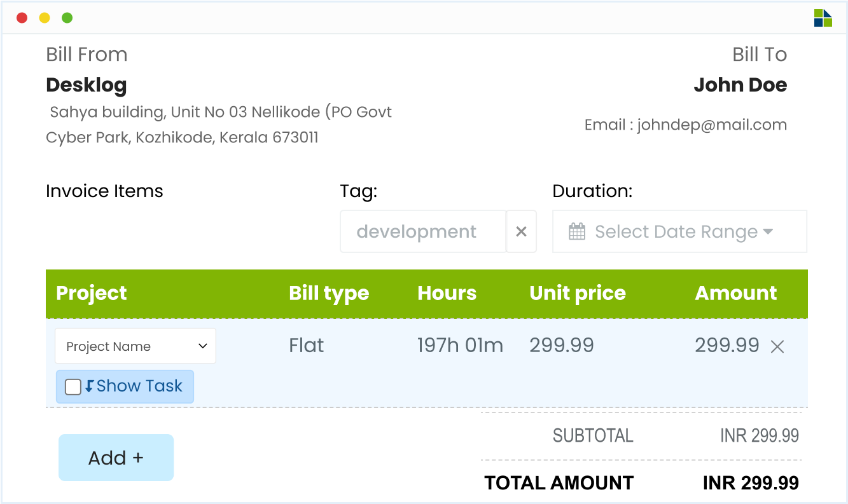Click the red window close dot
848x504 pixels.
(22, 18)
